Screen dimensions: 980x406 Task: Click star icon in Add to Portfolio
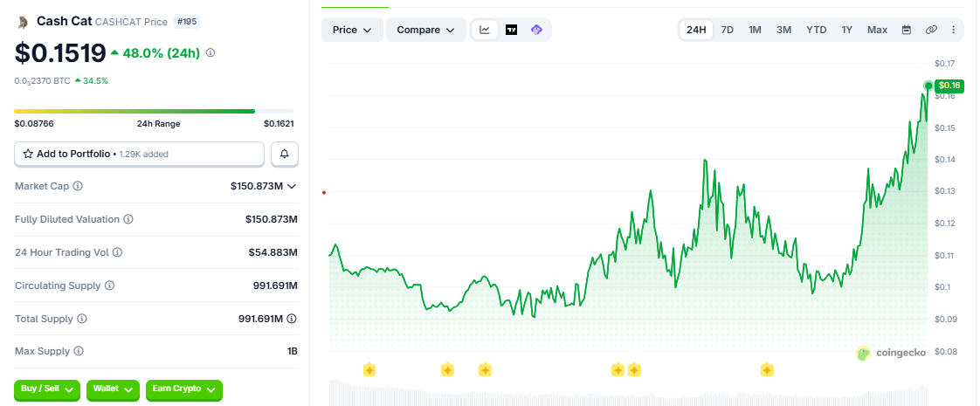tap(27, 154)
